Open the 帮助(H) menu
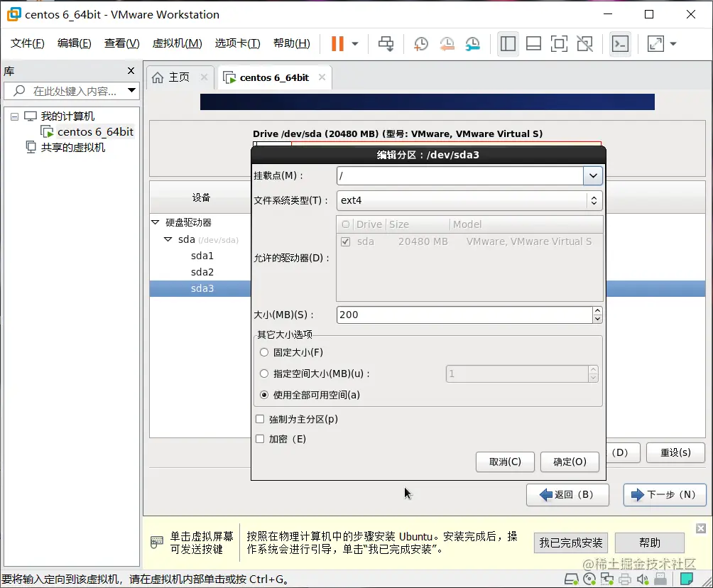This screenshot has width=713, height=588. tap(291, 43)
